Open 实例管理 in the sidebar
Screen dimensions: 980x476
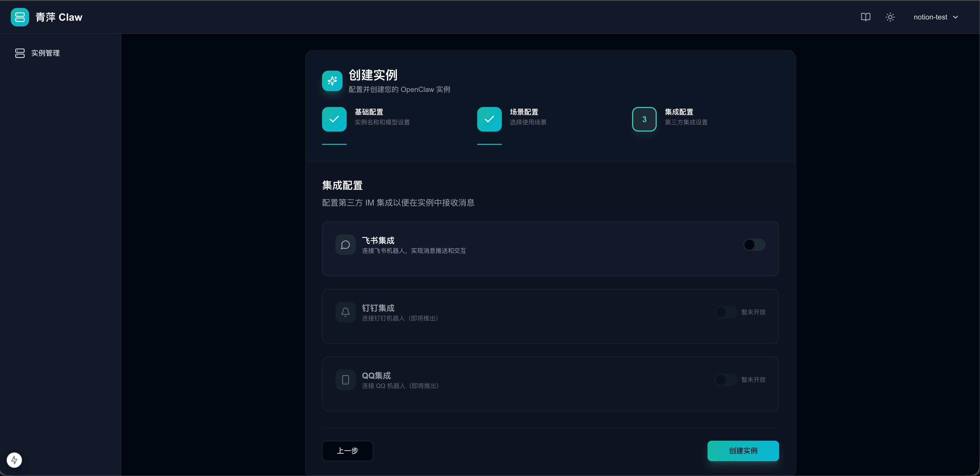[45, 53]
